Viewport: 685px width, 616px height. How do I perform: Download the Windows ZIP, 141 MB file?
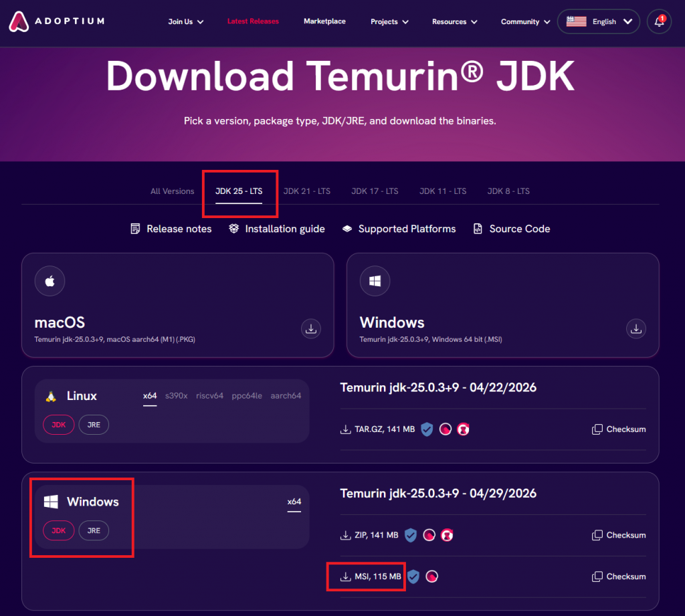click(x=369, y=535)
